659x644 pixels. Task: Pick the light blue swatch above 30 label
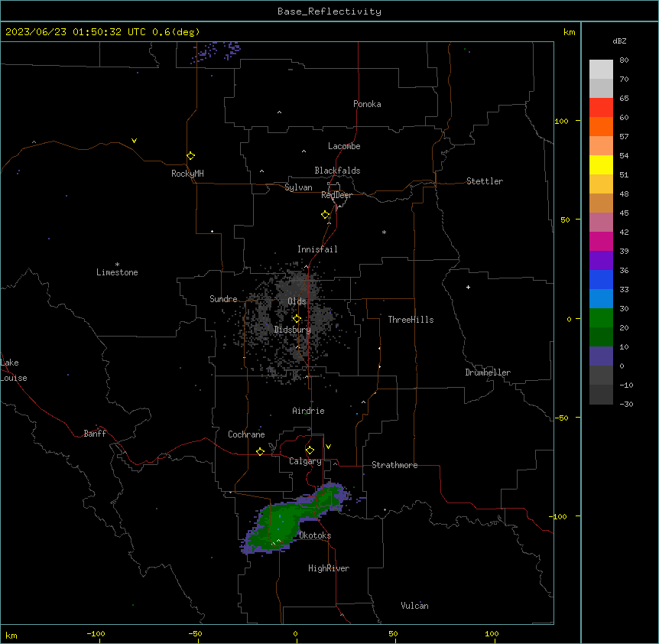click(601, 299)
